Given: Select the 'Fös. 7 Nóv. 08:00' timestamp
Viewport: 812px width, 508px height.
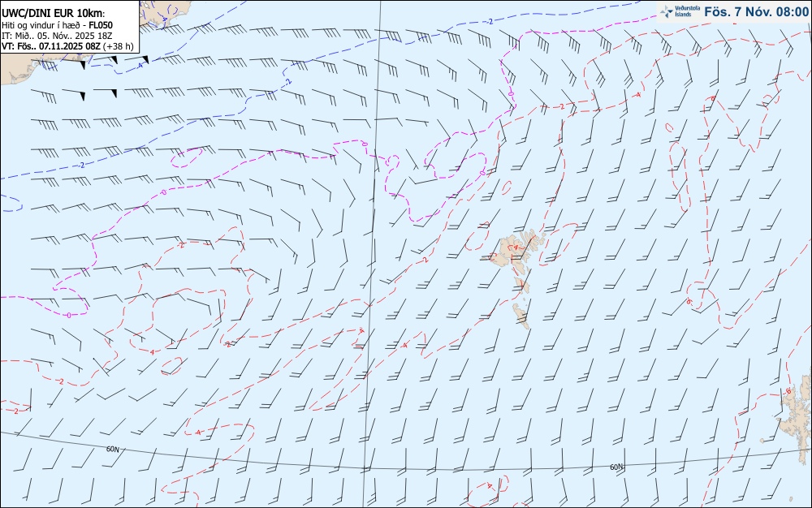Looking at the screenshot, I should [756, 12].
